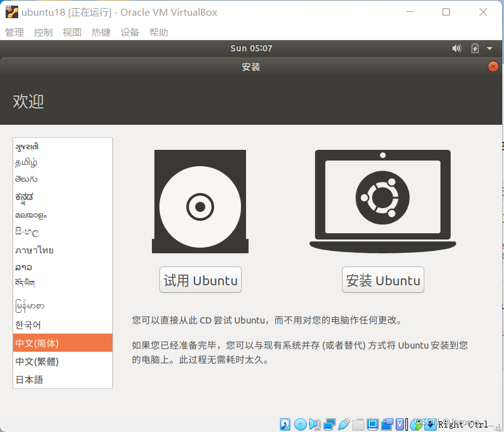Click the 安装 Ubuntu button
The width and height of the screenshot is (504, 432).
383,280
